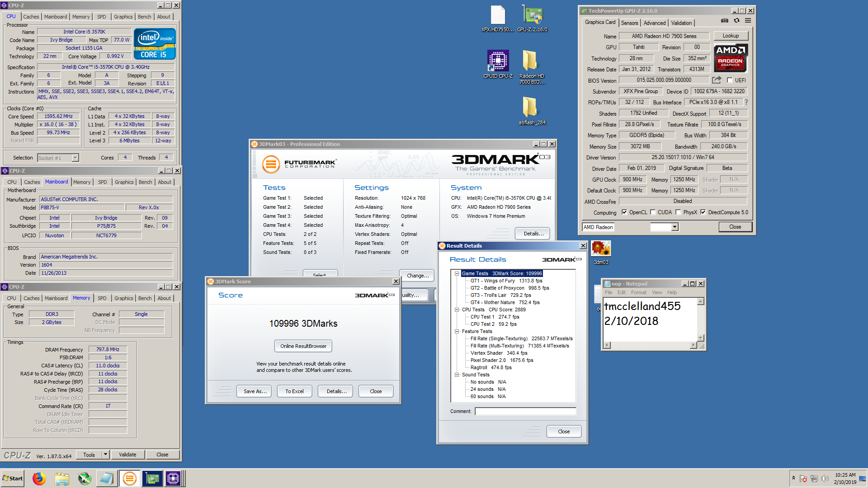Toggle the CUDA checkbox

pos(653,212)
